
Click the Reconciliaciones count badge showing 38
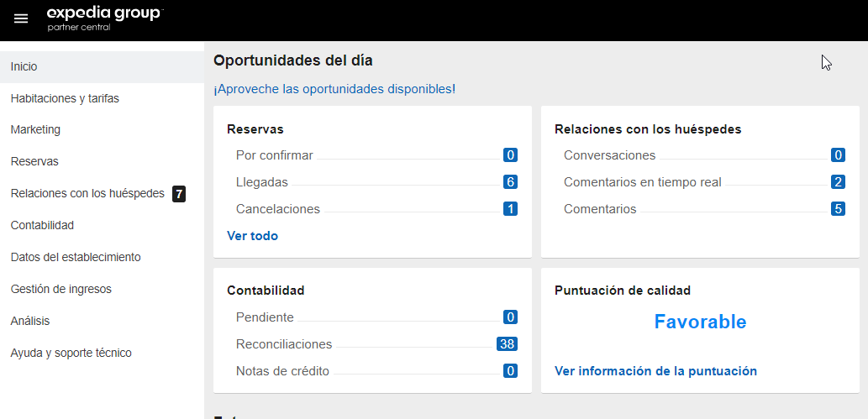point(507,344)
